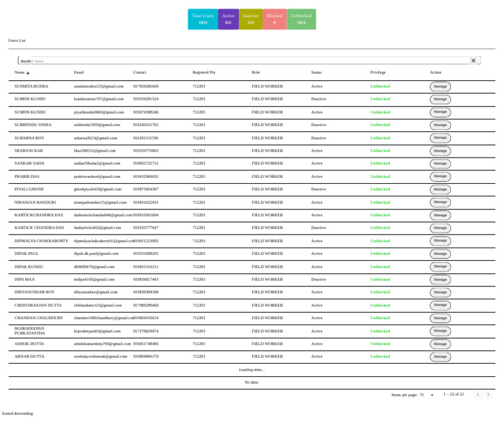The height and width of the screenshot is (438, 504).
Task: Filter by the Inactive users tile
Action: (x=251, y=19)
